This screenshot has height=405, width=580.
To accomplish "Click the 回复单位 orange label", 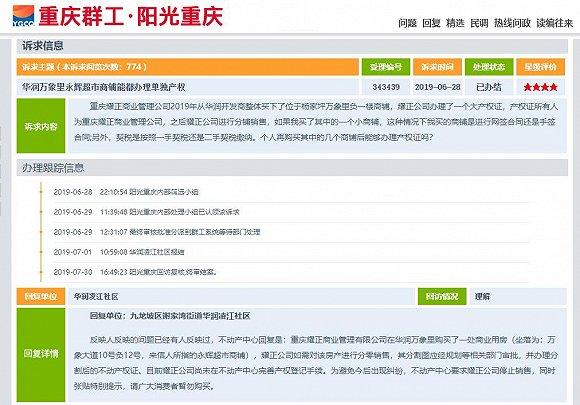I will point(41,297).
